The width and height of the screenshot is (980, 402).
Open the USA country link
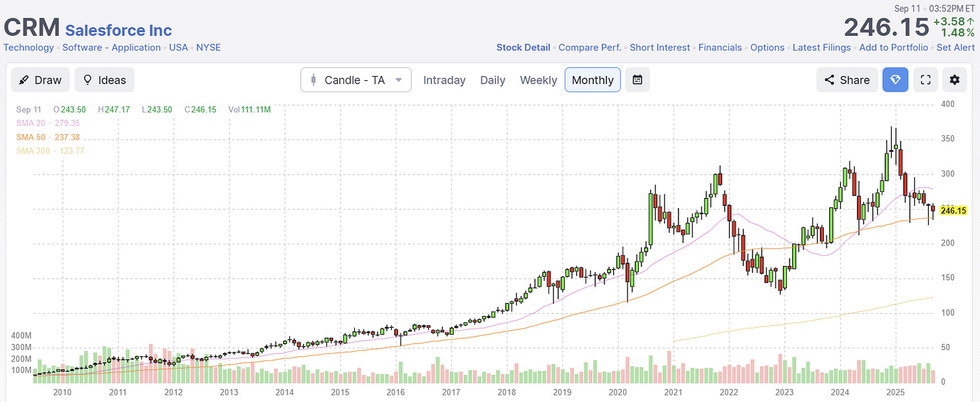(178, 48)
